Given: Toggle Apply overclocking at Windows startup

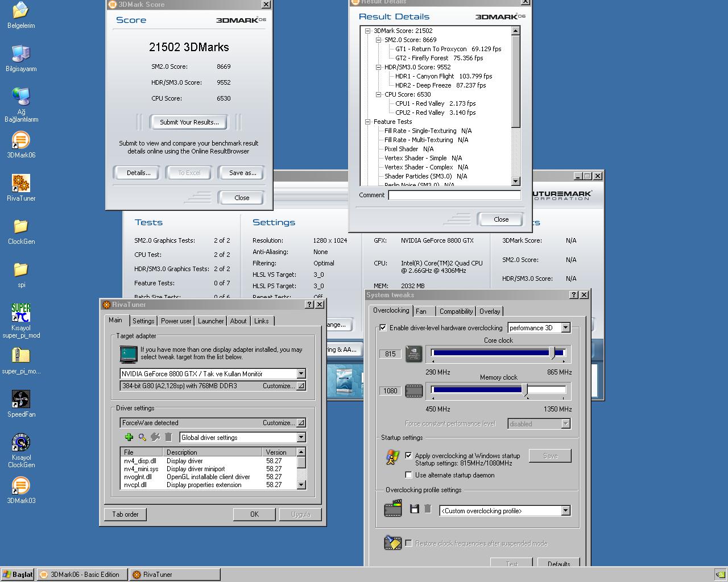Looking at the screenshot, I should (408, 455).
